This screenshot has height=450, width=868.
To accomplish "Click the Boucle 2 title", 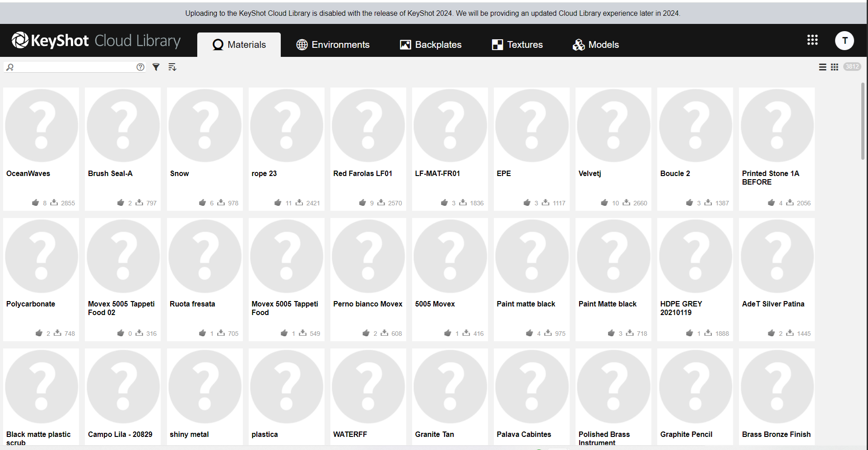I will pos(675,173).
